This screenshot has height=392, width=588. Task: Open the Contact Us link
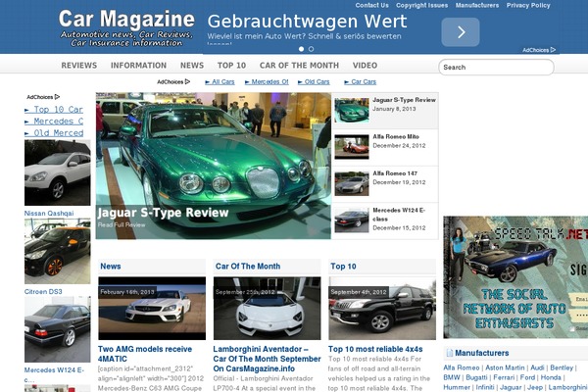coord(372,5)
